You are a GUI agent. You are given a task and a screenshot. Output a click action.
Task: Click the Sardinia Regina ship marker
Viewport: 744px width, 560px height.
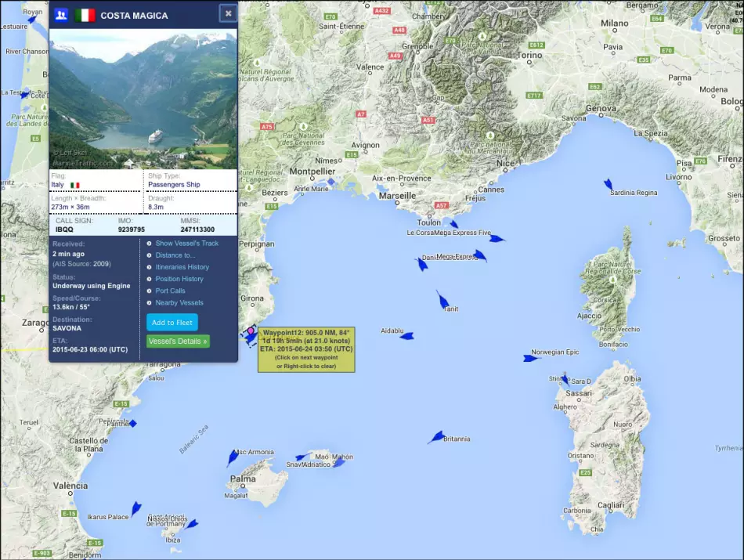(608, 185)
